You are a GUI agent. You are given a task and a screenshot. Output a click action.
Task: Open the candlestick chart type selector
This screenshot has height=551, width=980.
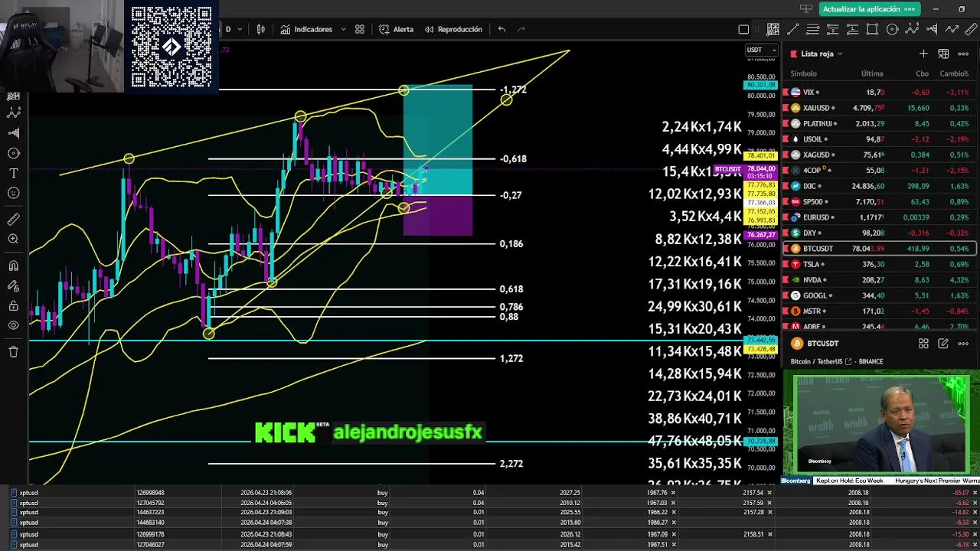[261, 29]
